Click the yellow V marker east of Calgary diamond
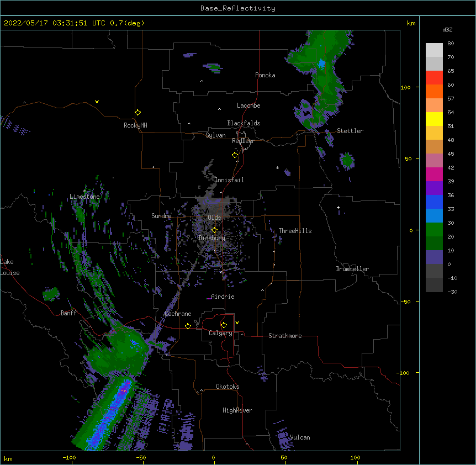The height and width of the screenshot is (465, 476). tap(237, 323)
